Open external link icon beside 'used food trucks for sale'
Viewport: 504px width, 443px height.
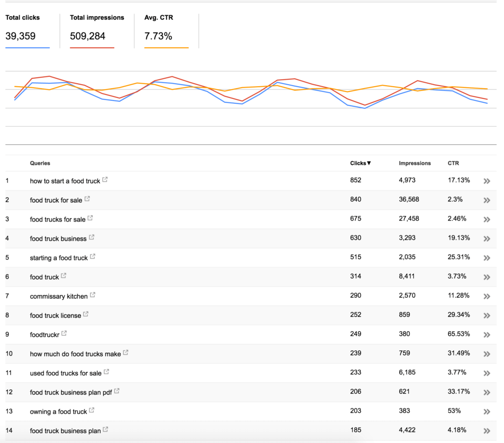tap(106, 372)
